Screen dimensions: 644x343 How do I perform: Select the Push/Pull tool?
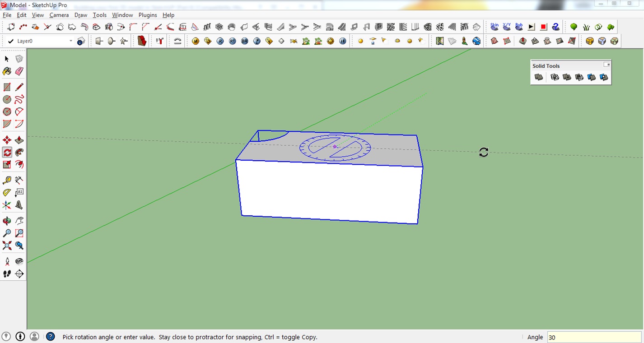point(19,140)
